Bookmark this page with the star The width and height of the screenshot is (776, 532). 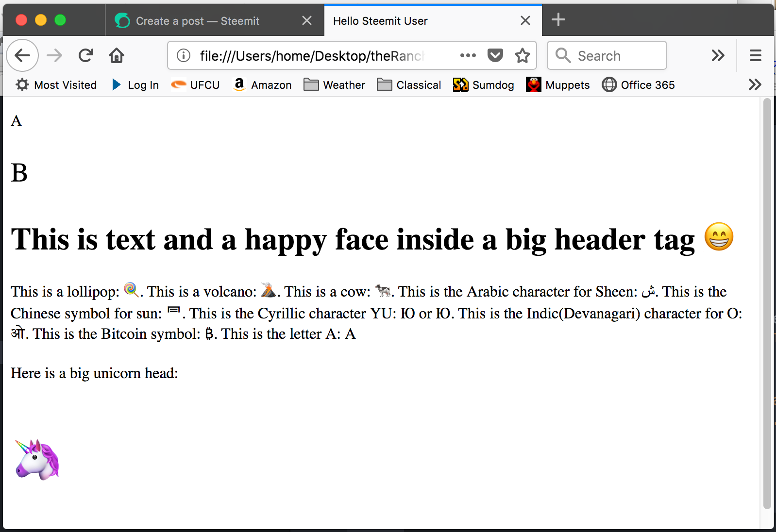pos(523,55)
